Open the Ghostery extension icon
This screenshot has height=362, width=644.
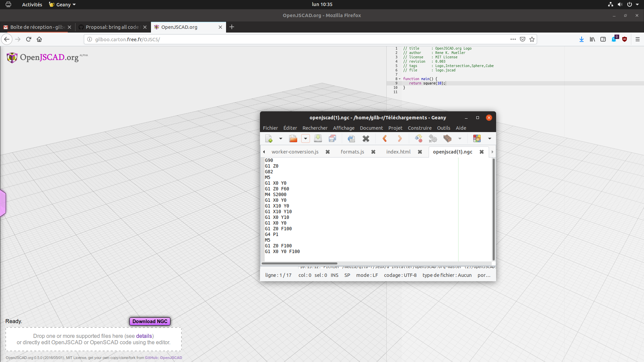(x=614, y=39)
